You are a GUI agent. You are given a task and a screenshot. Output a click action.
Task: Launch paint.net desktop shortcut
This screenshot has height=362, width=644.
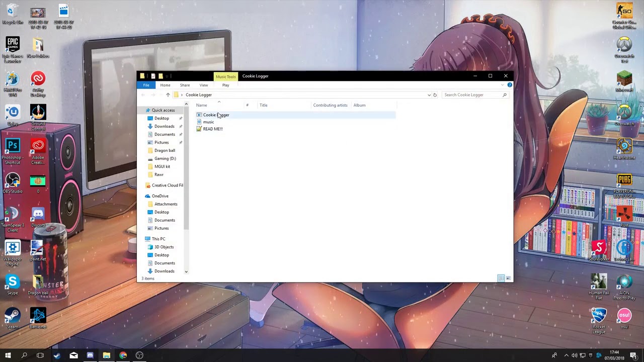point(38,251)
